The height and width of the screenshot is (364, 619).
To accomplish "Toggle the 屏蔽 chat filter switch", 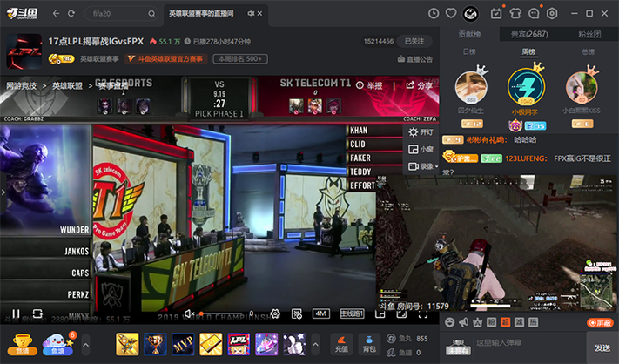I will 600,322.
